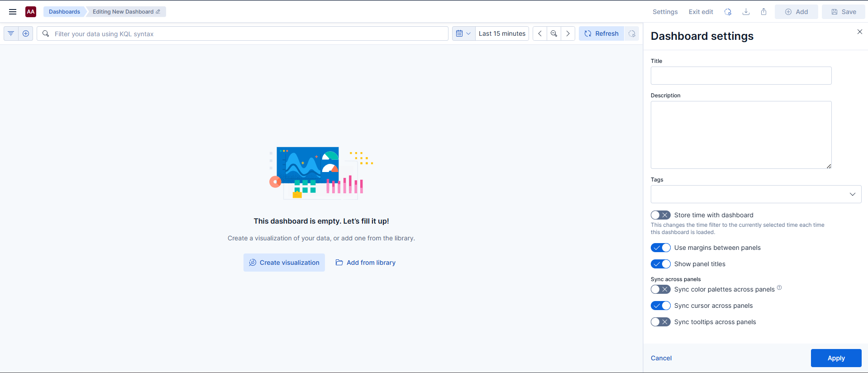Image resolution: width=868 pixels, height=373 pixels.
Task: Step time range backward
Action: pos(540,33)
